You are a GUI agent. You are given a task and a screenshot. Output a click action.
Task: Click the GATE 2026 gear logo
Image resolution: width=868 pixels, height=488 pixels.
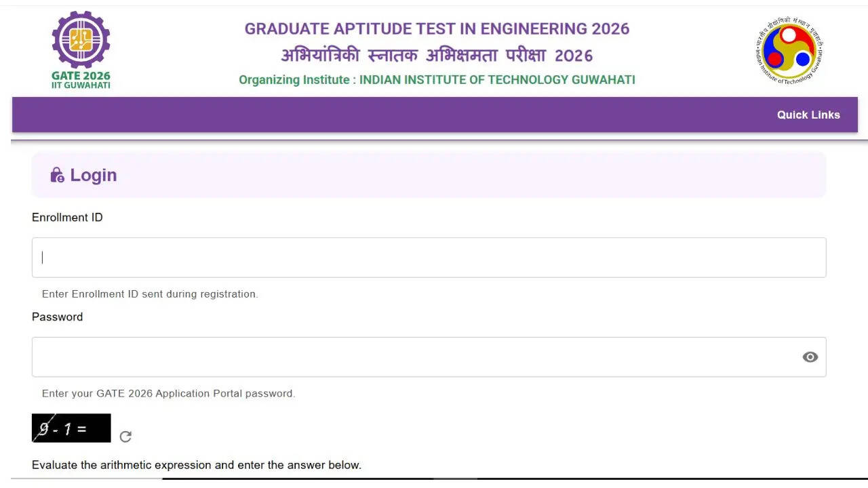81,39
